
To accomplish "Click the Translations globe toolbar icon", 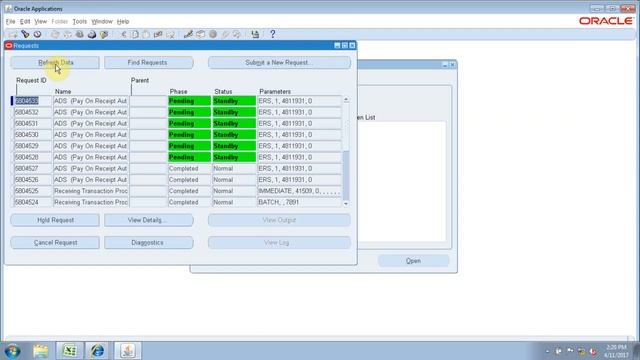I will click(213, 34).
